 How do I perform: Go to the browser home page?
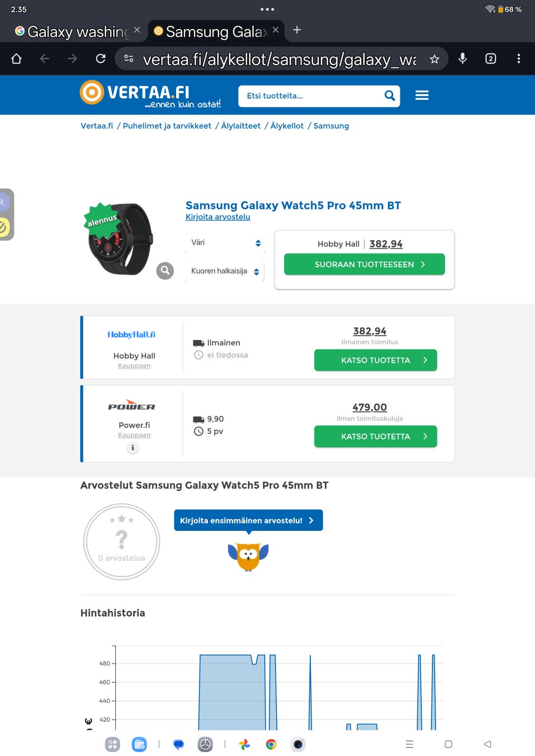point(17,58)
